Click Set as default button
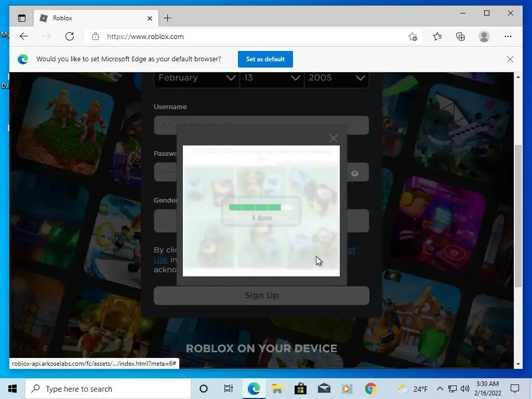The image size is (532, 399). click(x=265, y=59)
